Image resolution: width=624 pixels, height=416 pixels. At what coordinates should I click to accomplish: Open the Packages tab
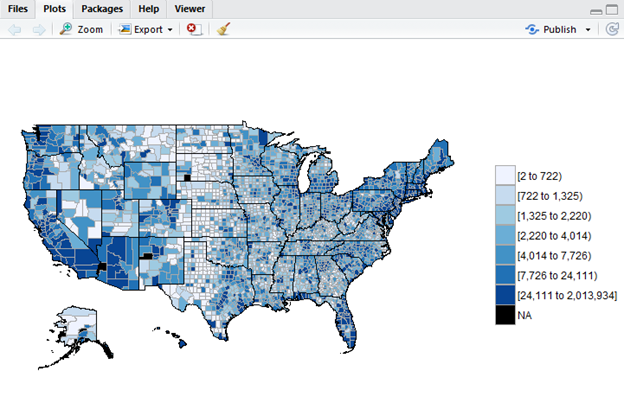click(102, 9)
